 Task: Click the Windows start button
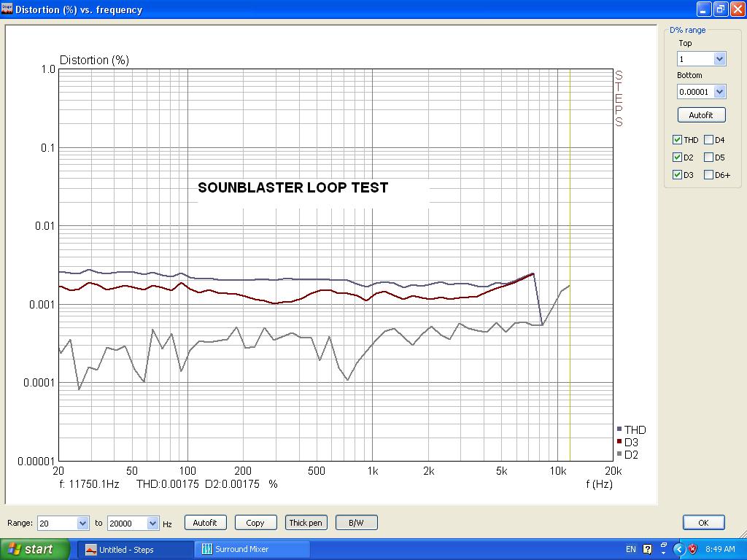tap(34, 549)
